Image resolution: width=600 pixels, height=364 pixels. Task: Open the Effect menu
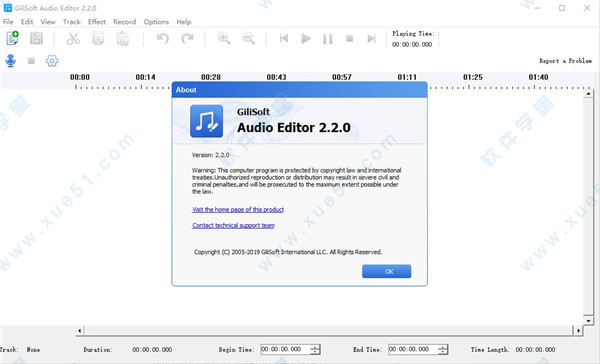[x=97, y=22]
